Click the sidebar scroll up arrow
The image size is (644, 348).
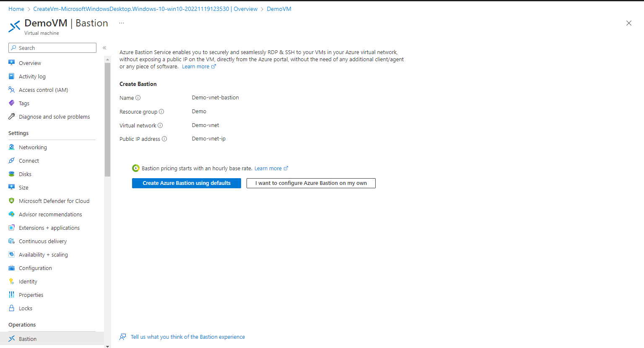click(x=107, y=60)
